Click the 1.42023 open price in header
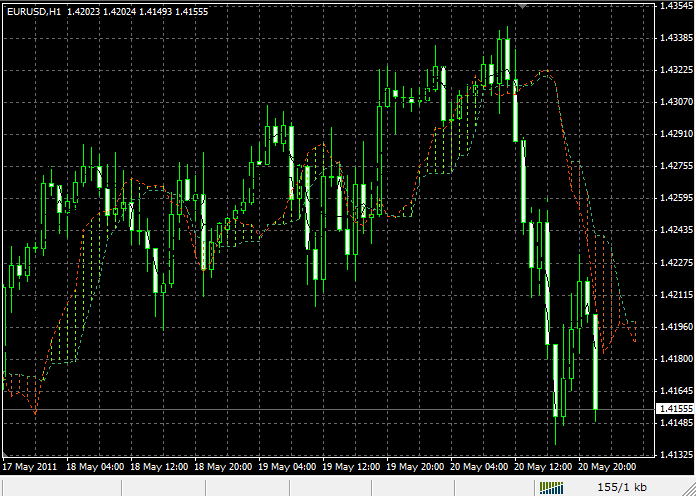Screen dimensions: 696x496 (x=83, y=12)
